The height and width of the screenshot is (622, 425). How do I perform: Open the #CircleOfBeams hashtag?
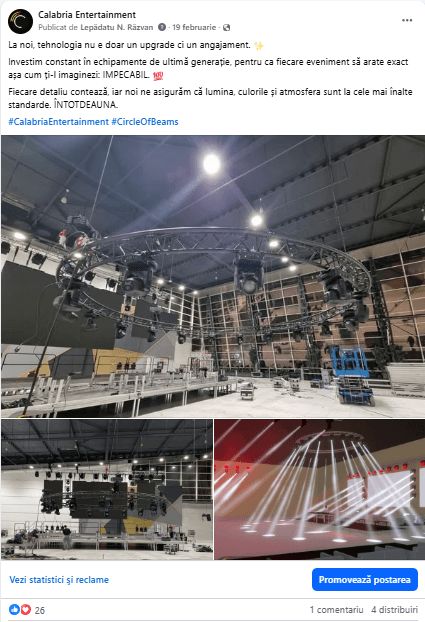pos(145,122)
